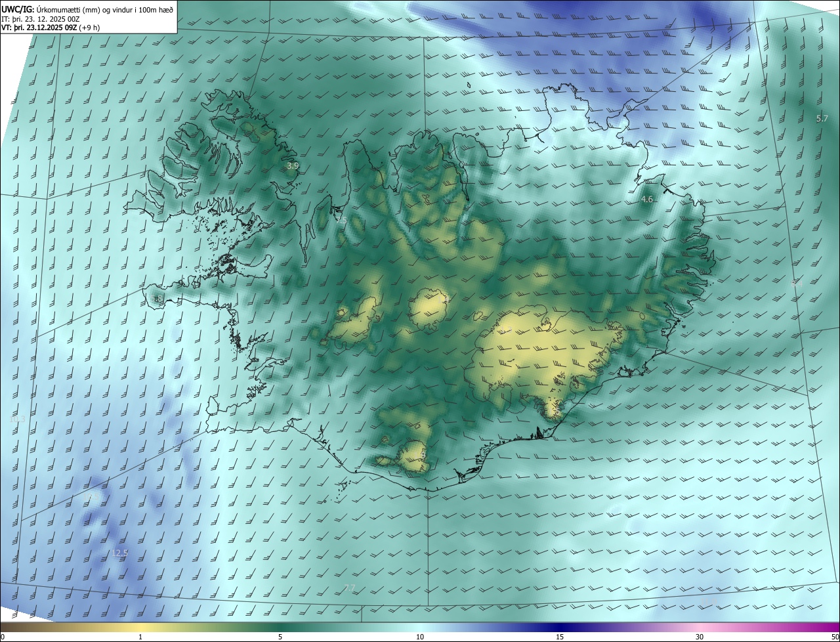The width and height of the screenshot is (840, 642).
Task: Click the '30' tick on the color scale
Action: (700, 637)
